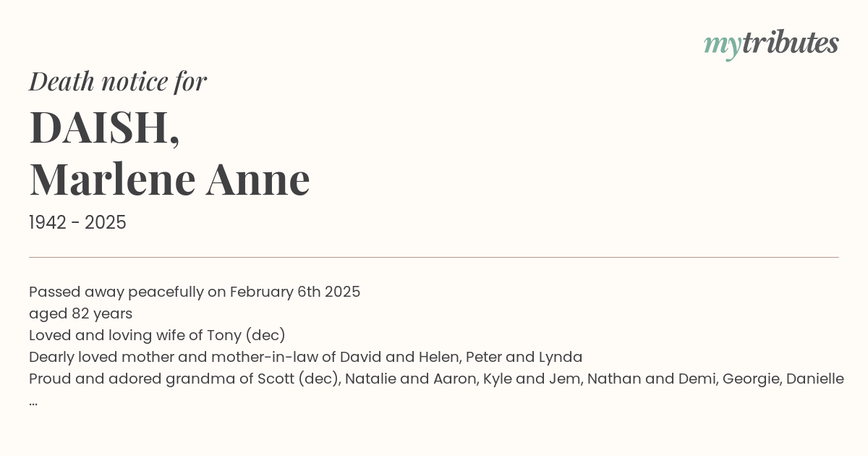The height and width of the screenshot is (456, 868).
Task: Click the name Marlene Anne
Action: click(x=169, y=180)
